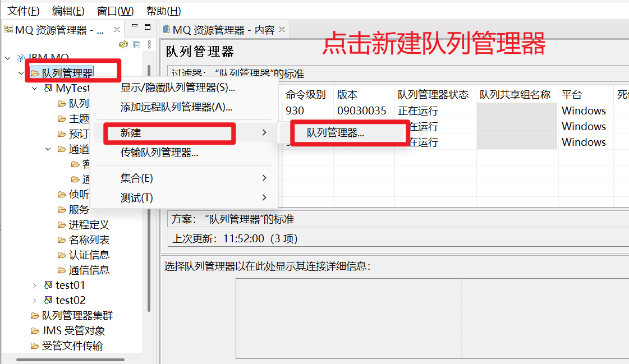Click the test02 queue manager icon
The height and width of the screenshot is (364, 629).
coord(48,300)
